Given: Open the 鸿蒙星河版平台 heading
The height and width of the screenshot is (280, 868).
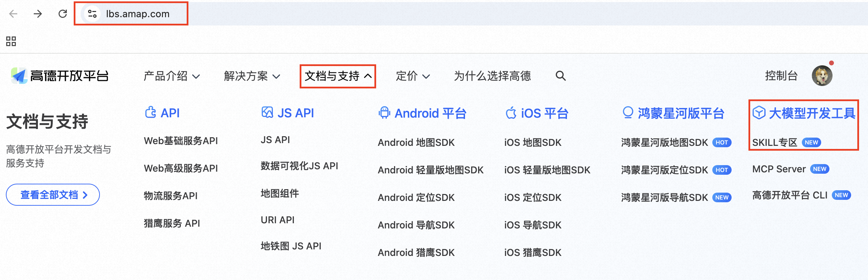Looking at the screenshot, I should click(681, 113).
